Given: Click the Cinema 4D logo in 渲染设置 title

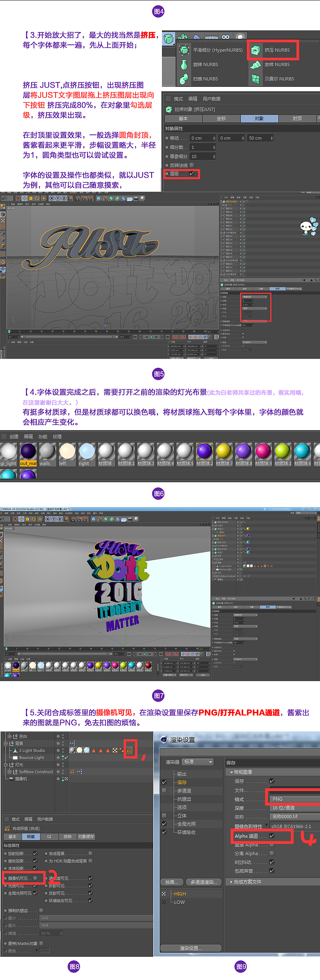Looking at the screenshot, I should pos(164,740).
